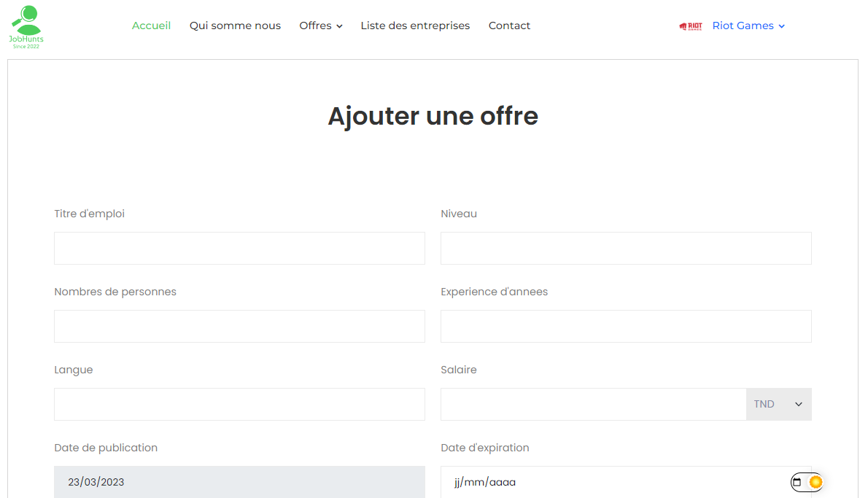The height and width of the screenshot is (498, 868).
Task: Click the JobHunts logo
Action: 26,26
